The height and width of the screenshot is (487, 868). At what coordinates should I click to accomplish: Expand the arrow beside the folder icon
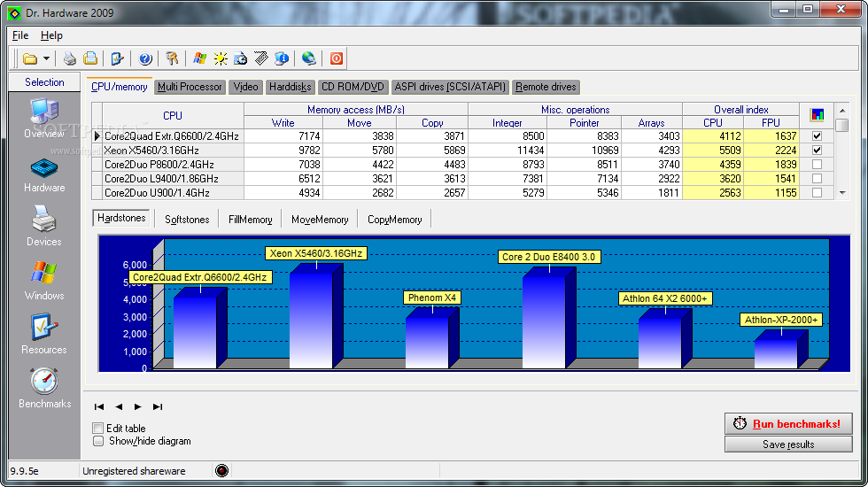pos(46,58)
